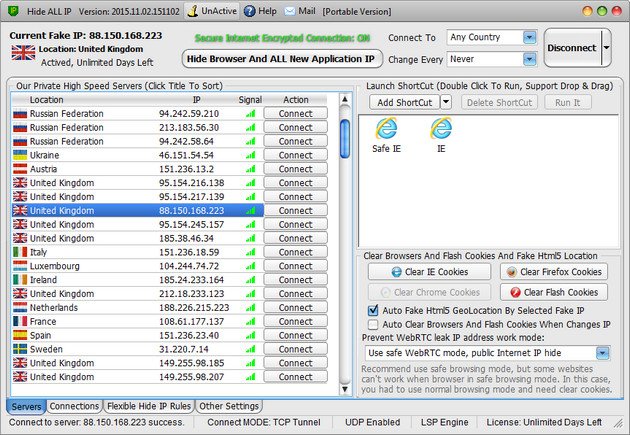Open the Change Every interval dropdown
Viewport: 630px width, 435px height.
(530, 59)
